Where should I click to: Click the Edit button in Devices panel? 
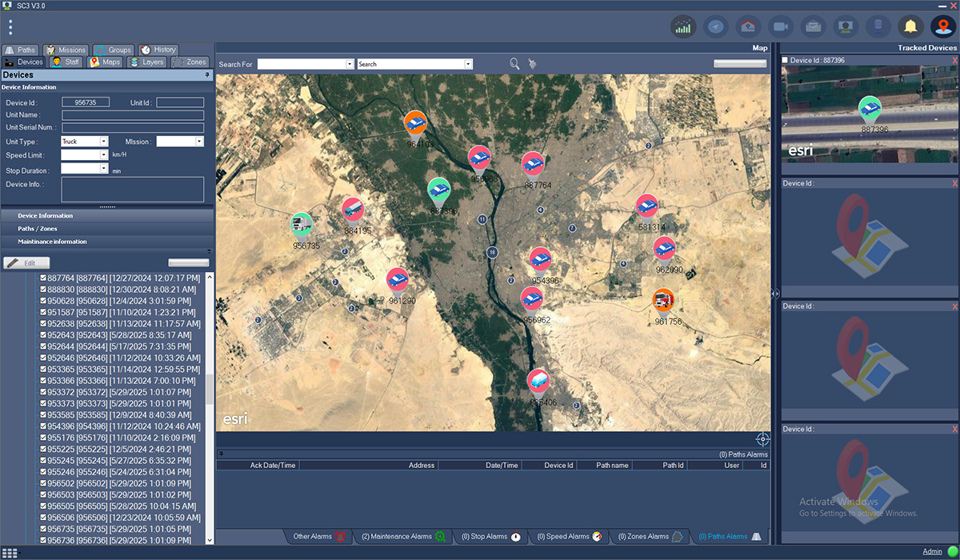click(x=28, y=262)
